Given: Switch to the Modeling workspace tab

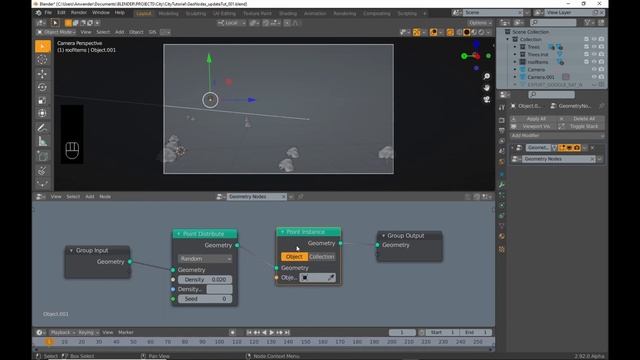Looking at the screenshot, I should (x=168, y=13).
